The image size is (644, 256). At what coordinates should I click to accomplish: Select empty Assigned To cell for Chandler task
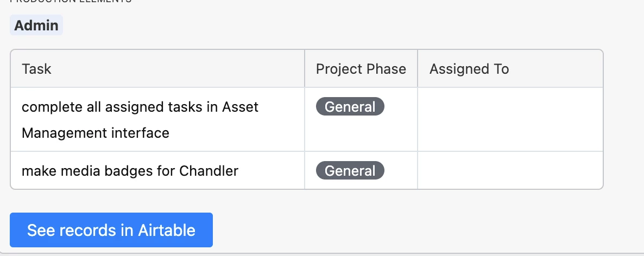click(510, 170)
